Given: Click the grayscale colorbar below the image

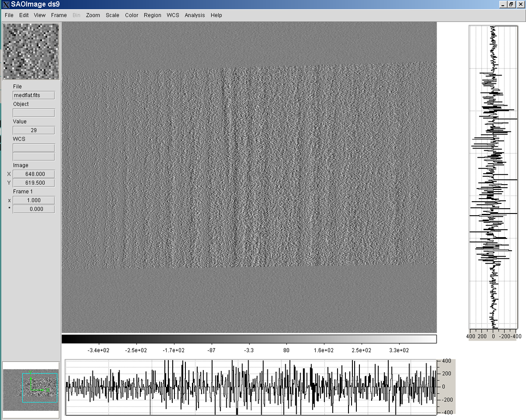Looking at the screenshot, I should (x=249, y=338).
